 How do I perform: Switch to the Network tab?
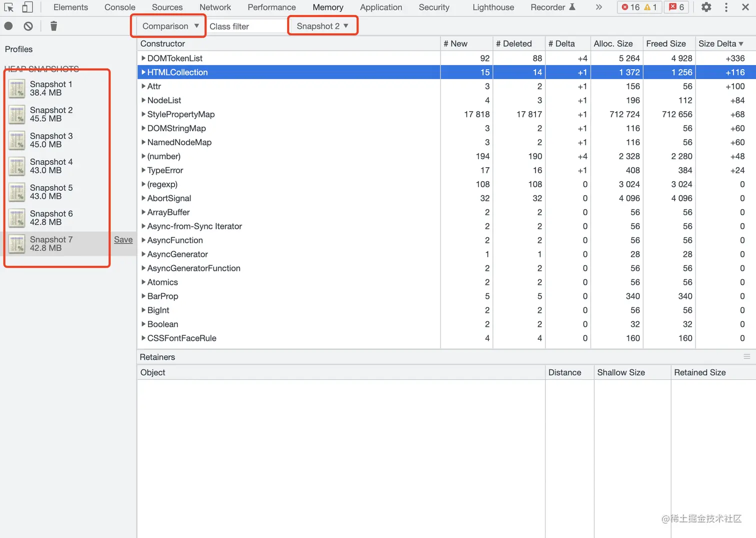(x=215, y=8)
